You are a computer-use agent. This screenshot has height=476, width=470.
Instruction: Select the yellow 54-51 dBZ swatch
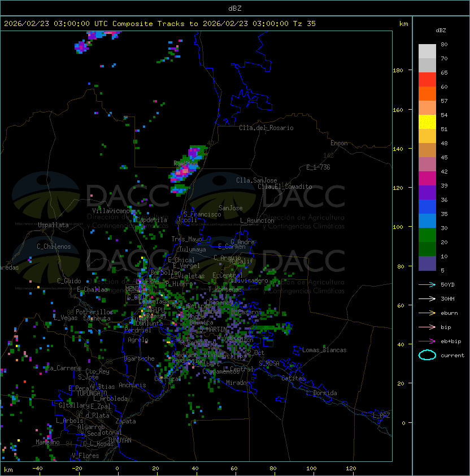click(x=427, y=122)
